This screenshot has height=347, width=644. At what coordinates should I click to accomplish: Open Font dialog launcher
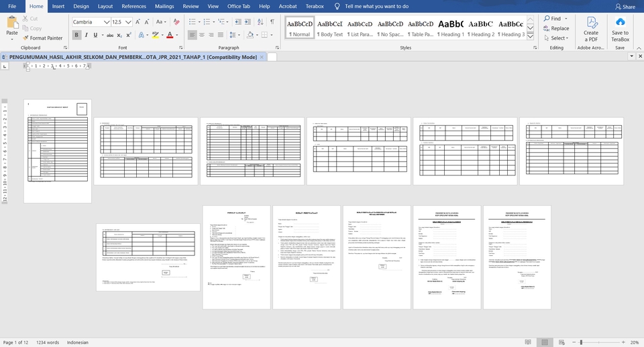tap(180, 48)
